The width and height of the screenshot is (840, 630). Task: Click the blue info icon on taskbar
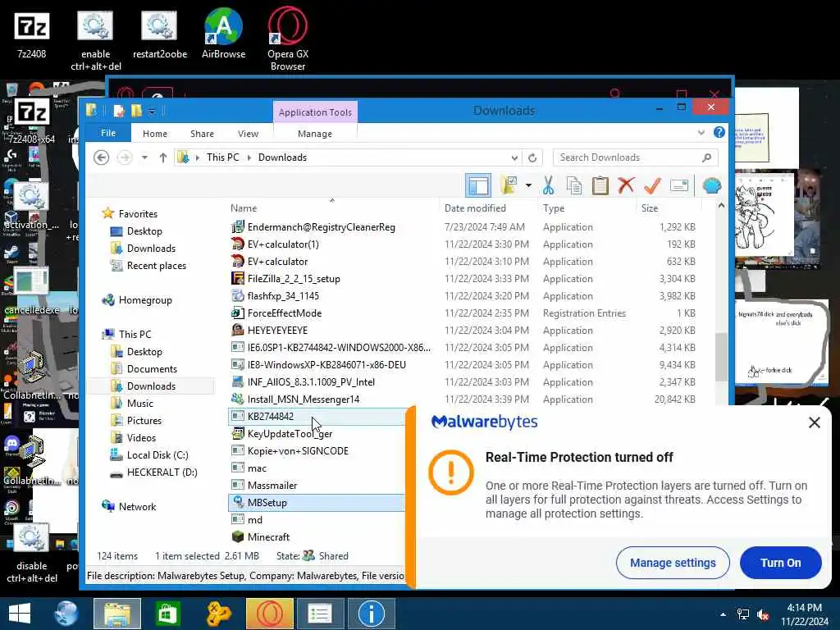372,614
